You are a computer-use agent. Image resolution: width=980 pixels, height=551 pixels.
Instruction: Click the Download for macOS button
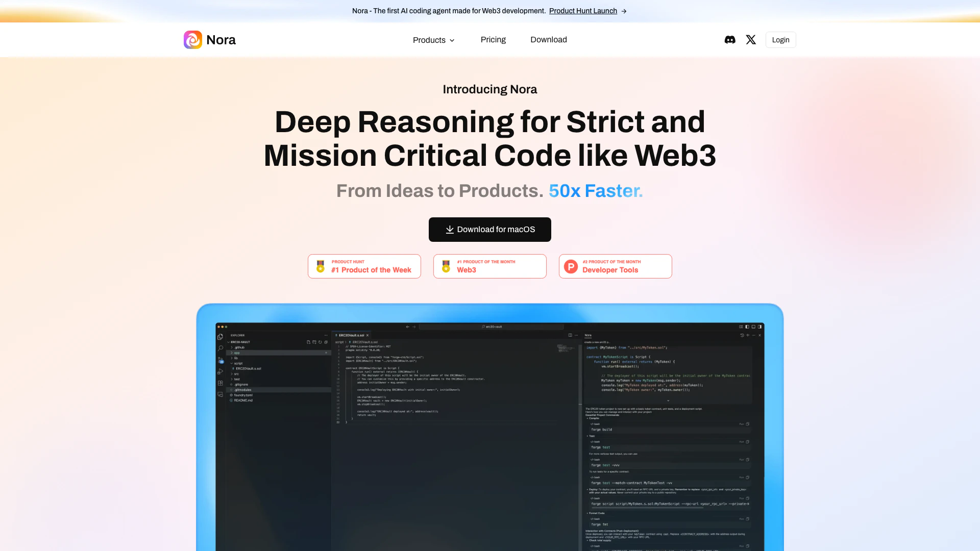tap(489, 230)
